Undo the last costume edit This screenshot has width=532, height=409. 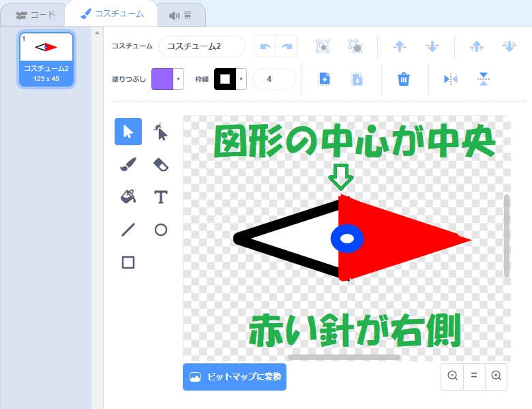[x=265, y=46]
